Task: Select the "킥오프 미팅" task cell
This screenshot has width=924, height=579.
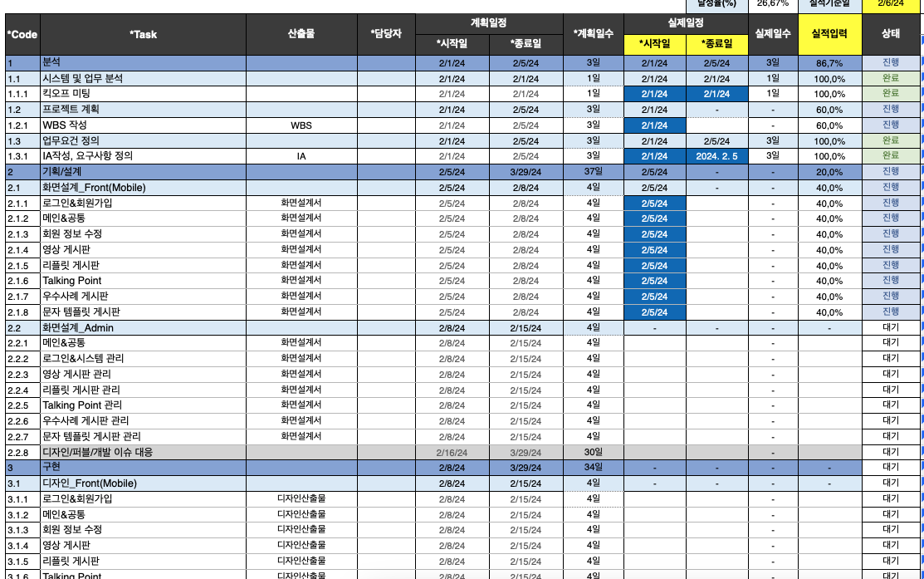Action: pyautogui.click(x=143, y=94)
